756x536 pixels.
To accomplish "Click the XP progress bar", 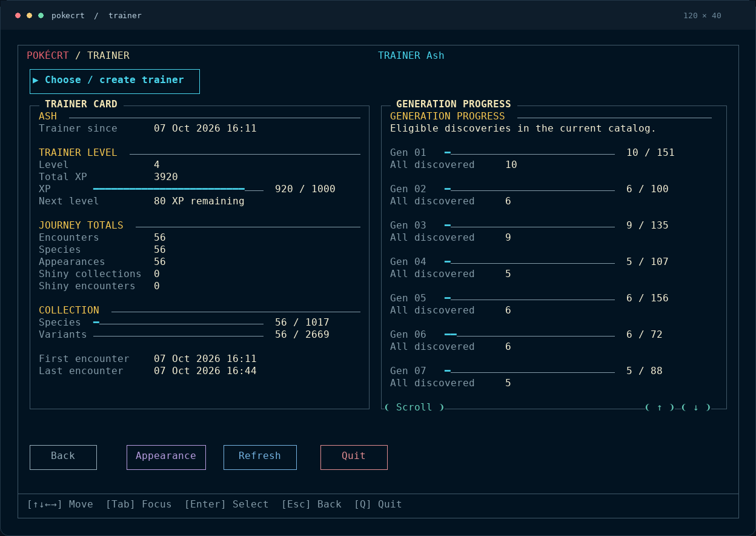I will click(178, 189).
